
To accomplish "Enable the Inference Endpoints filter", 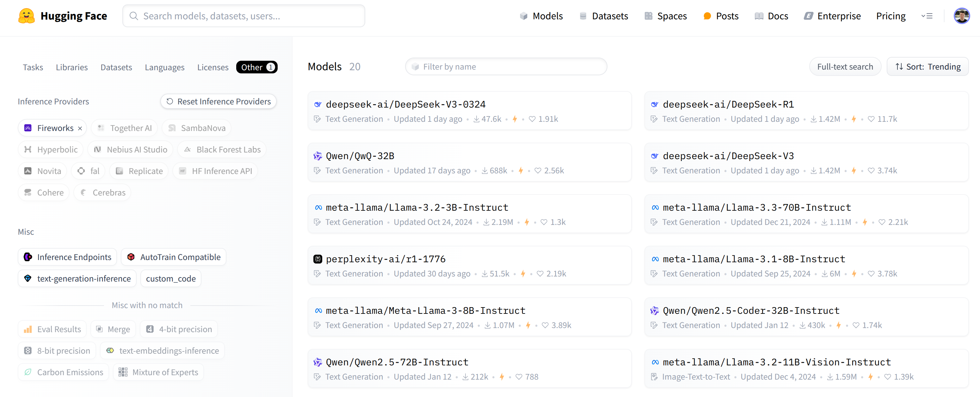I will [69, 257].
